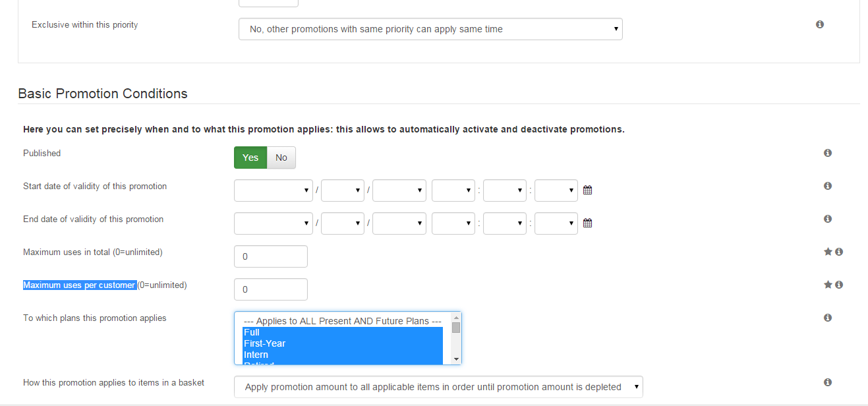The height and width of the screenshot is (406, 868).
Task: Click info icon for Exclusive within this priority
Action: (x=820, y=24)
